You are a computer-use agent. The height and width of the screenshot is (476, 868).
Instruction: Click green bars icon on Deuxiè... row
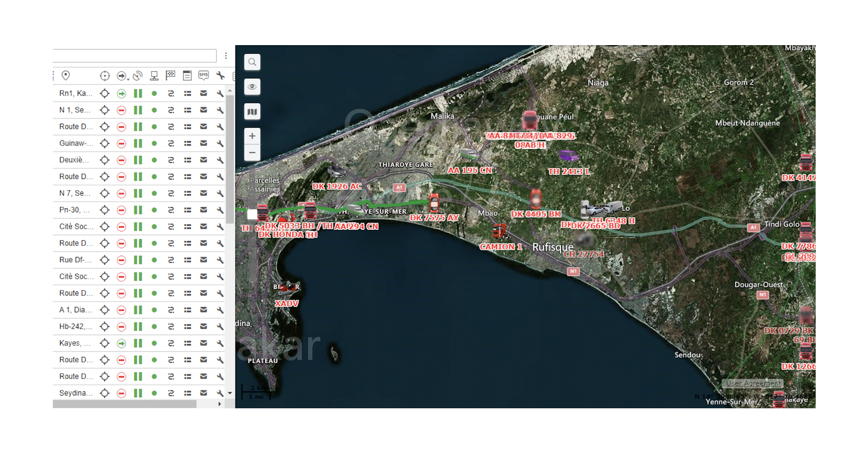pos(138,160)
